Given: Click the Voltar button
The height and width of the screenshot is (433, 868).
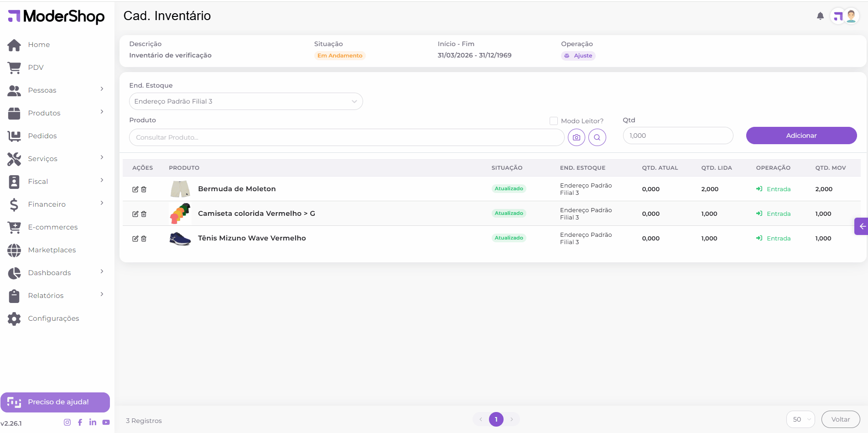Looking at the screenshot, I should tap(840, 419).
